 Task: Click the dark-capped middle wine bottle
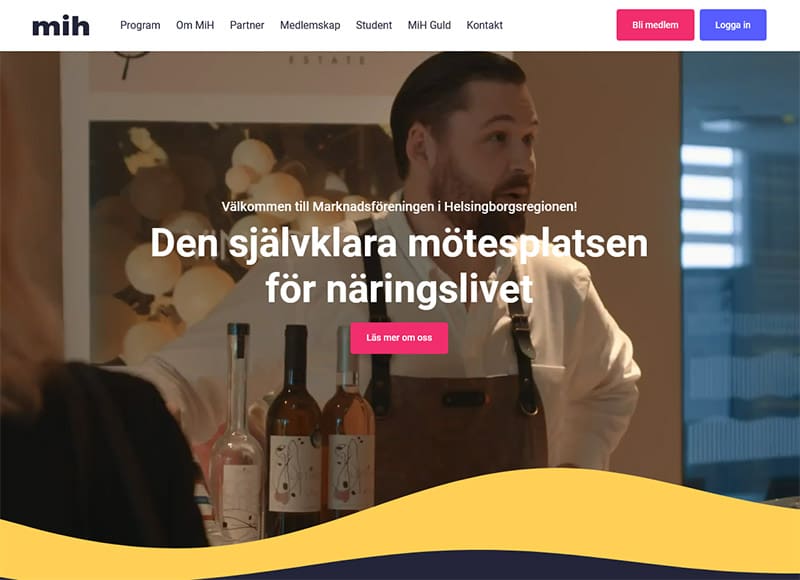(294, 428)
